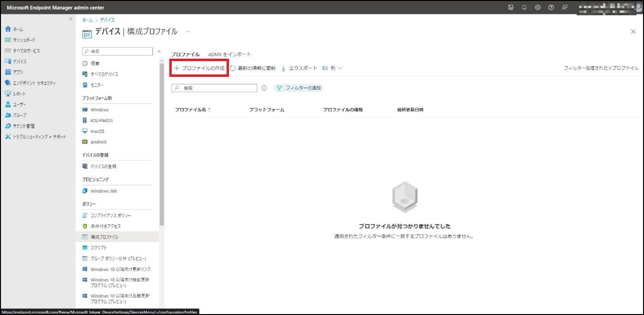Sort by プロファイル名 column header
The height and width of the screenshot is (315, 644).
point(193,110)
